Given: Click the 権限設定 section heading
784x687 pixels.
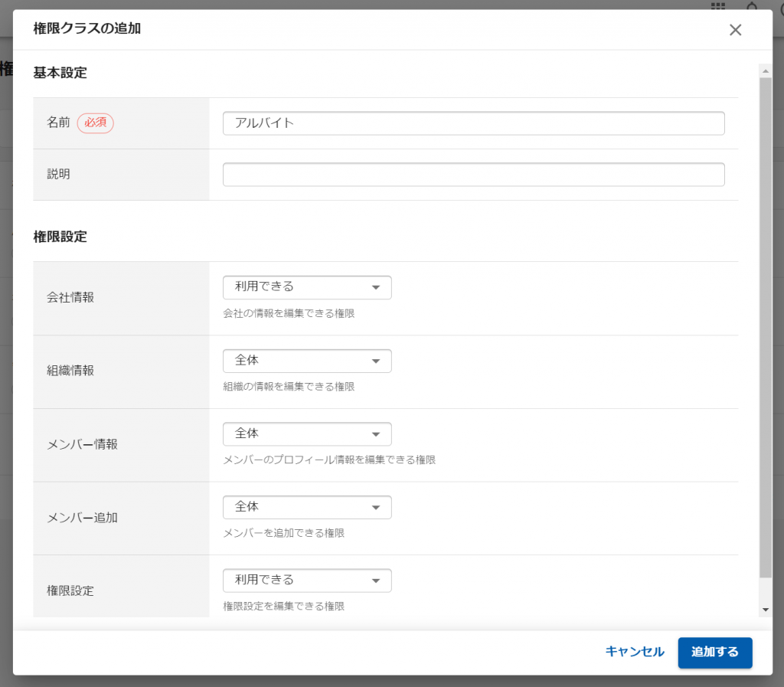Looking at the screenshot, I should click(x=60, y=237).
